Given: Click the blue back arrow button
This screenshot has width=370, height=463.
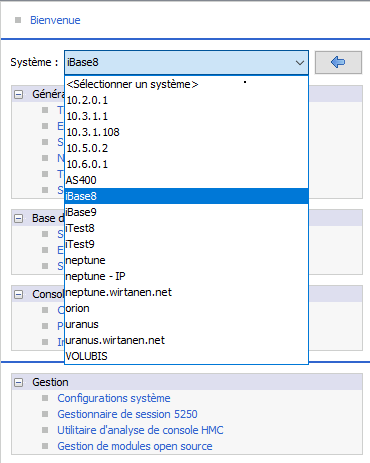Looking at the screenshot, I should (x=338, y=62).
